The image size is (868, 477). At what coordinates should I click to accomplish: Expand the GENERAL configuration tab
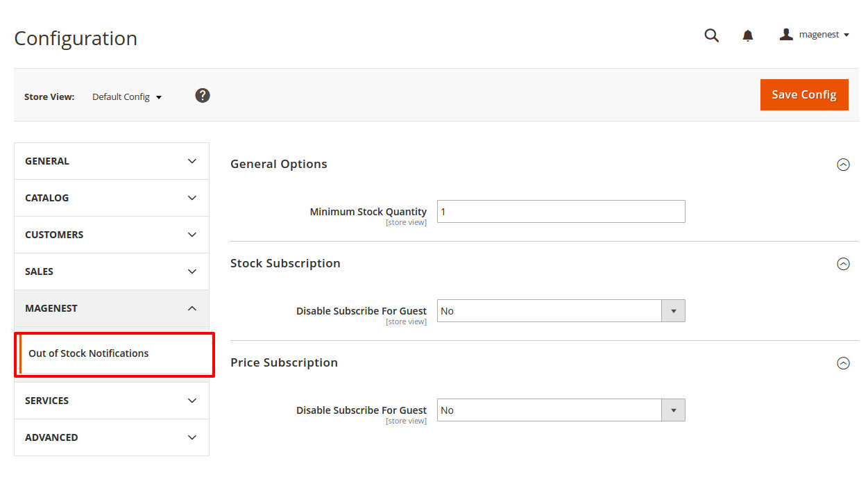(x=112, y=161)
